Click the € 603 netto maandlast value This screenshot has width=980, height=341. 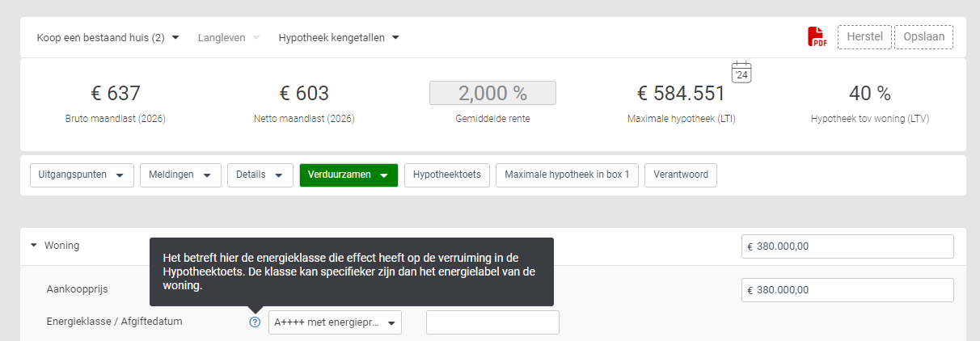coord(304,94)
